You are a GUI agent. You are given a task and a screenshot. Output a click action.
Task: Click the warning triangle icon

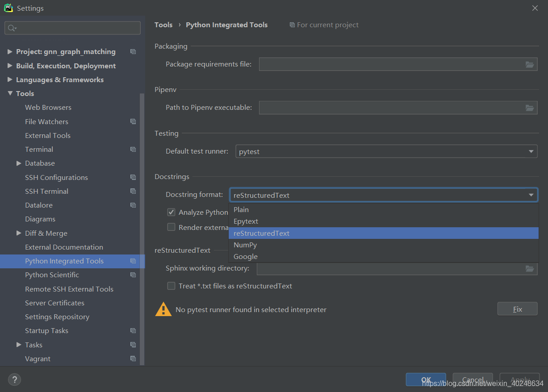point(163,309)
